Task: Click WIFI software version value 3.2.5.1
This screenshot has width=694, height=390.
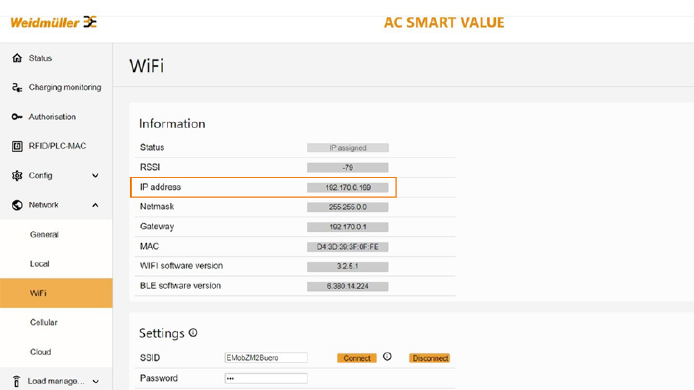Action: (348, 266)
